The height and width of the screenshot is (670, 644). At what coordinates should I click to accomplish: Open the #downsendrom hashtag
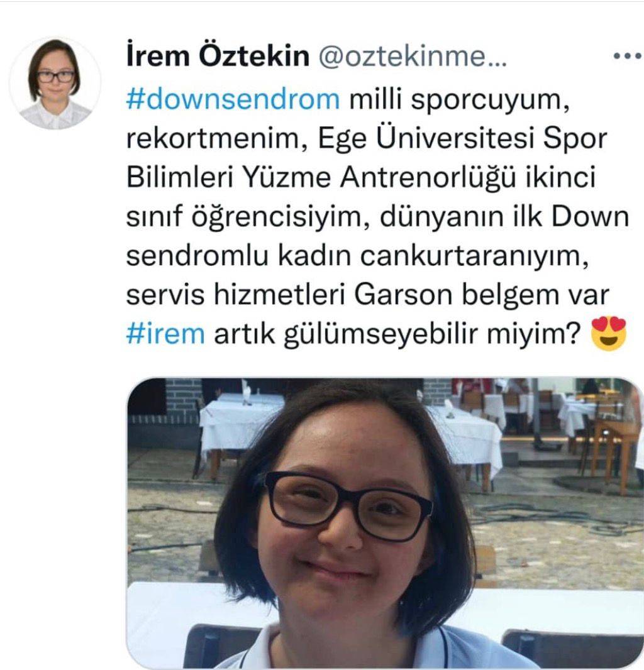click(x=233, y=99)
